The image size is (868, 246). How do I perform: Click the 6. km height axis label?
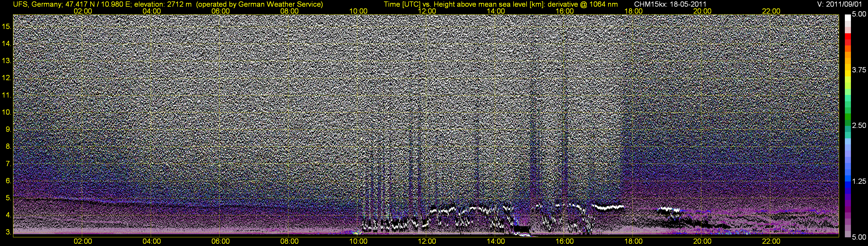8,181
